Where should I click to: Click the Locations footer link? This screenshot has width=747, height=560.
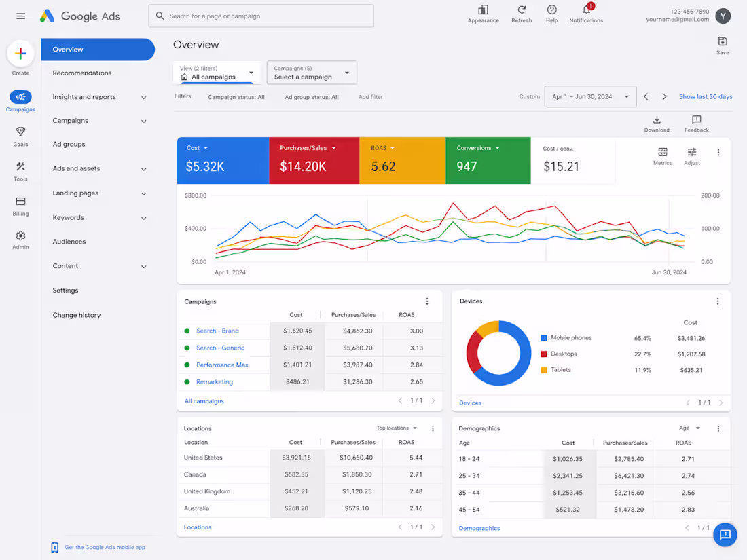click(198, 527)
